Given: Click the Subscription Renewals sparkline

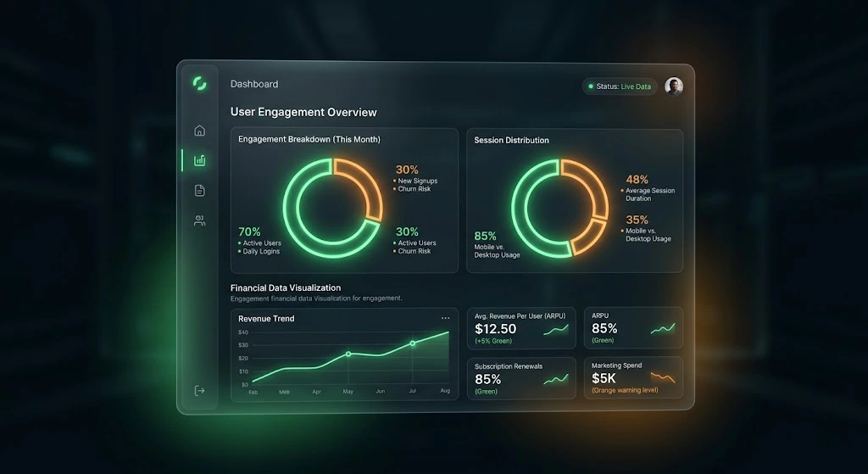Looking at the screenshot, I should point(556,380).
